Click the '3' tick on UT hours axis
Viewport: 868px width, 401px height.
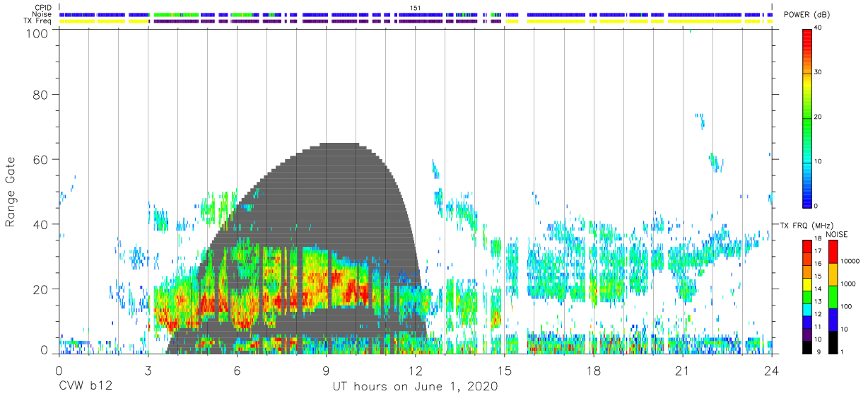pos(148,371)
